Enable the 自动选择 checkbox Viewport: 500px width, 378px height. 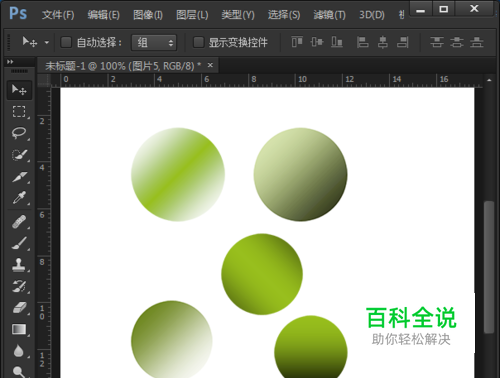click(66, 42)
